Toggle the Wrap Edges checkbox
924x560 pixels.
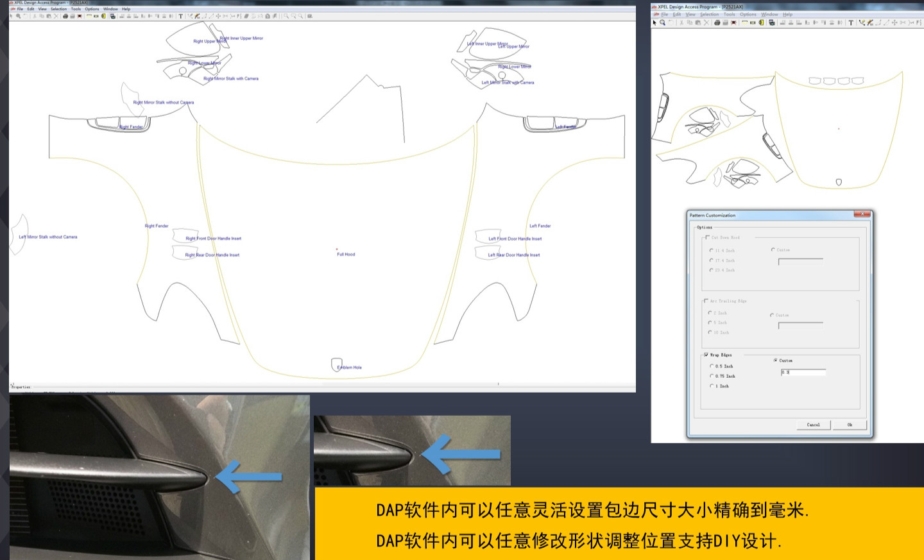(x=706, y=355)
